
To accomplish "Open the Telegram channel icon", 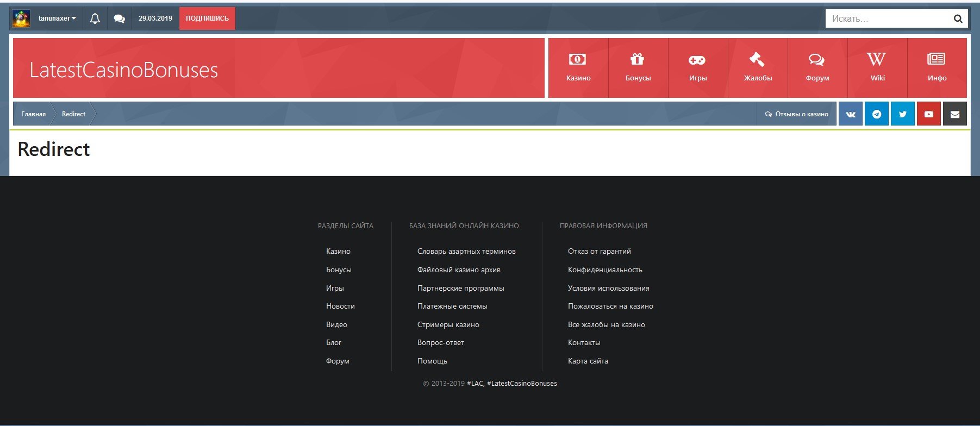I will tap(876, 114).
